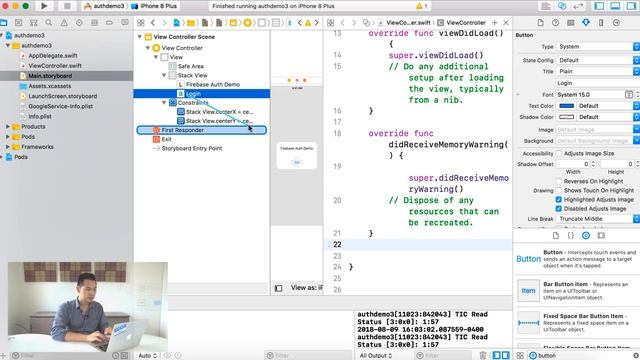Show the media library
The image size is (640, 360).
click(601, 236)
